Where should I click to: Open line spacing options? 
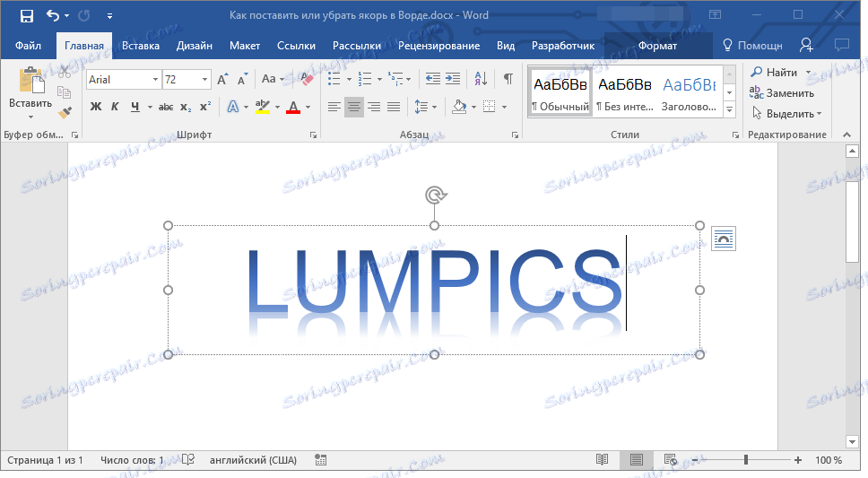pos(425,107)
